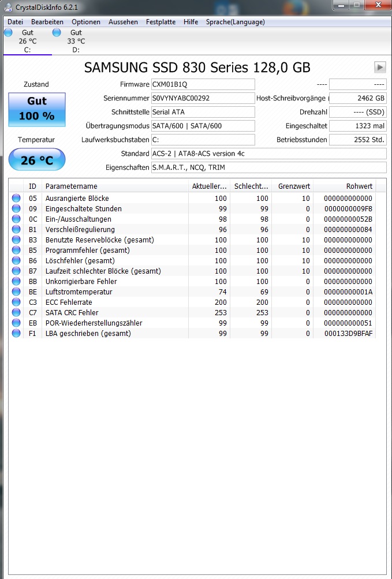Click status orb for POR-Wiederherstellungszähler row
The image size is (392, 579).
tap(16, 323)
